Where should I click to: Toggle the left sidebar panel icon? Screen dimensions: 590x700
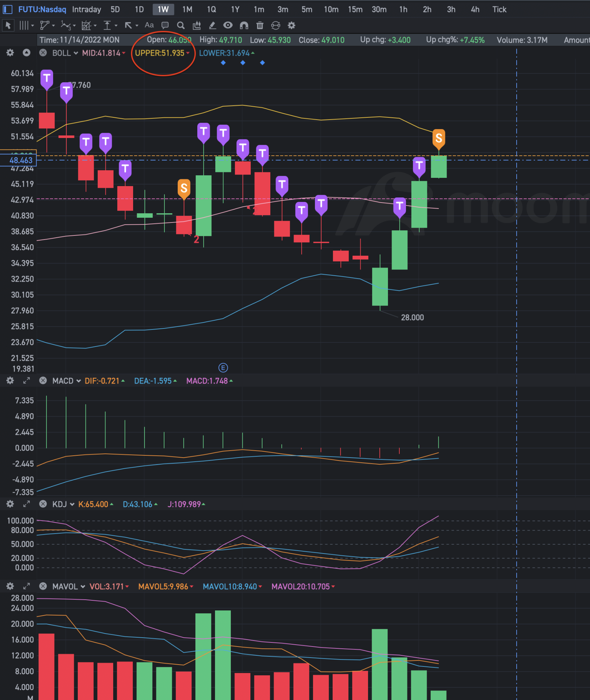click(8, 10)
